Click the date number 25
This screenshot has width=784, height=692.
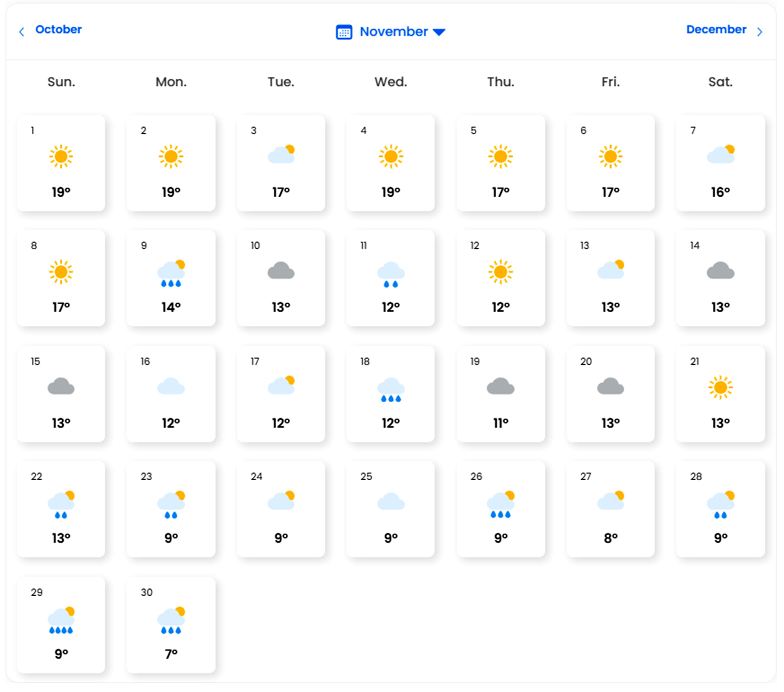tap(366, 476)
